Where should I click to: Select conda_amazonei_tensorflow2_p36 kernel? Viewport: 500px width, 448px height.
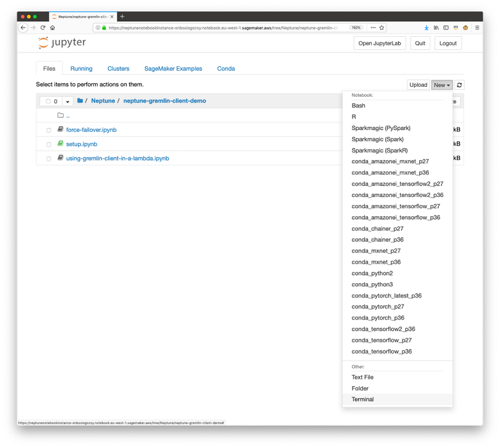click(397, 195)
